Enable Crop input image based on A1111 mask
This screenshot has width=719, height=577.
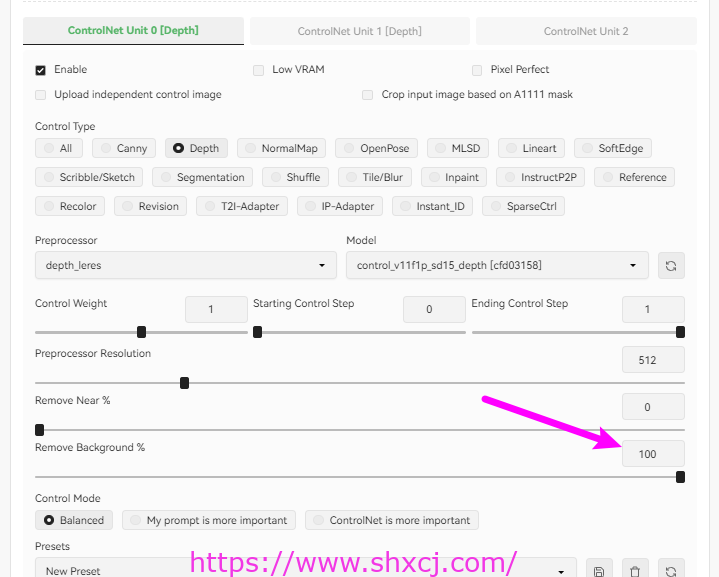tap(367, 95)
